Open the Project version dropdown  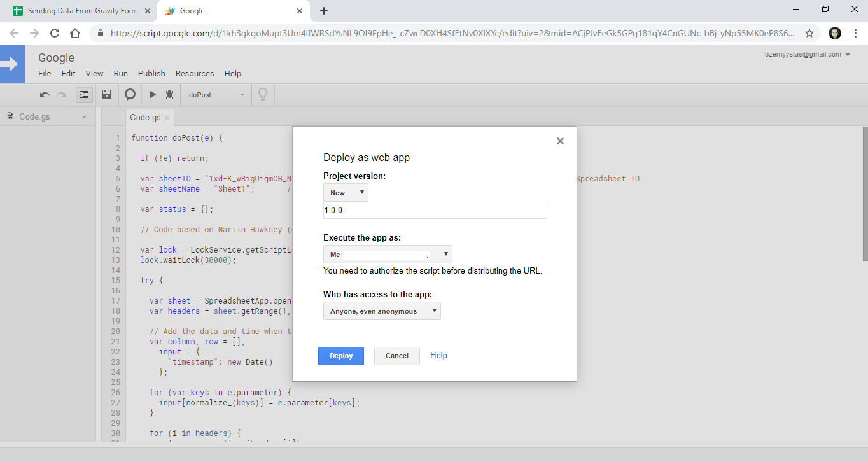click(x=346, y=193)
